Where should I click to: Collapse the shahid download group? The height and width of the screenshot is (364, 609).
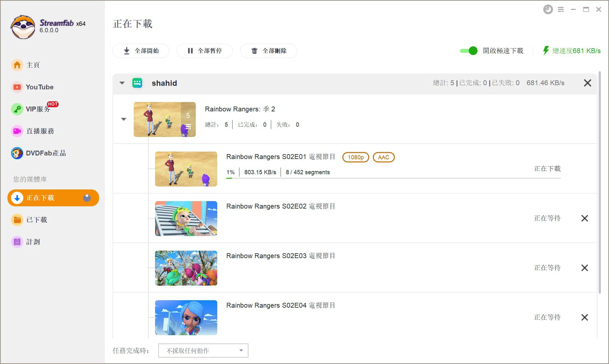click(122, 83)
